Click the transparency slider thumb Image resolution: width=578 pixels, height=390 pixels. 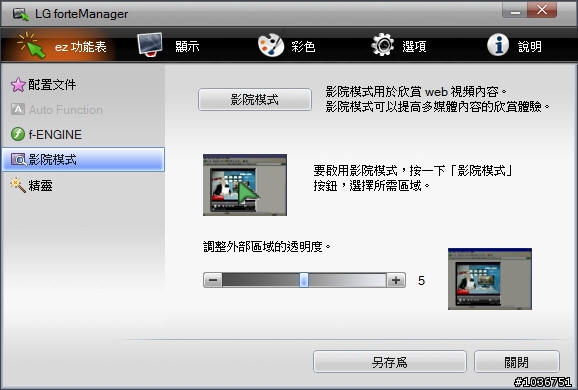point(304,280)
